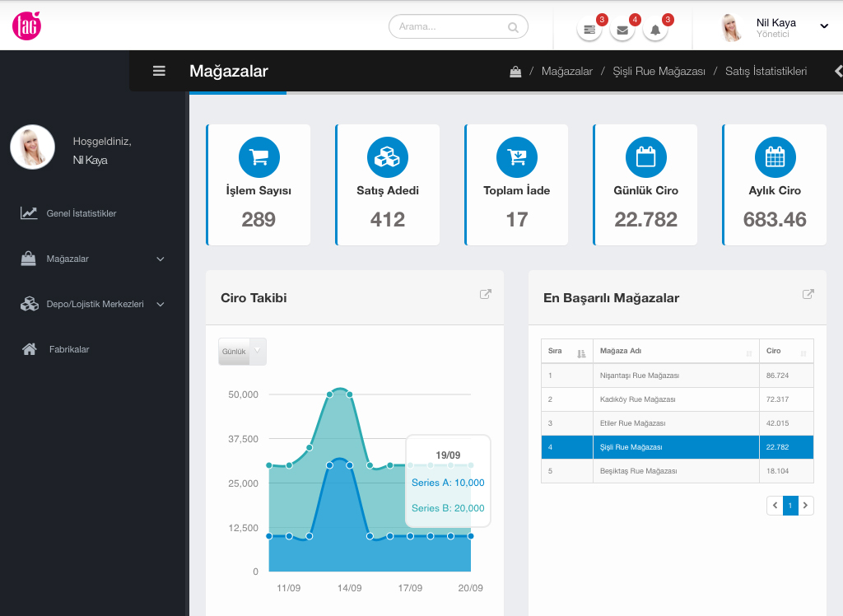Click the tasks list icon in header
843x616 pixels.
[589, 30]
